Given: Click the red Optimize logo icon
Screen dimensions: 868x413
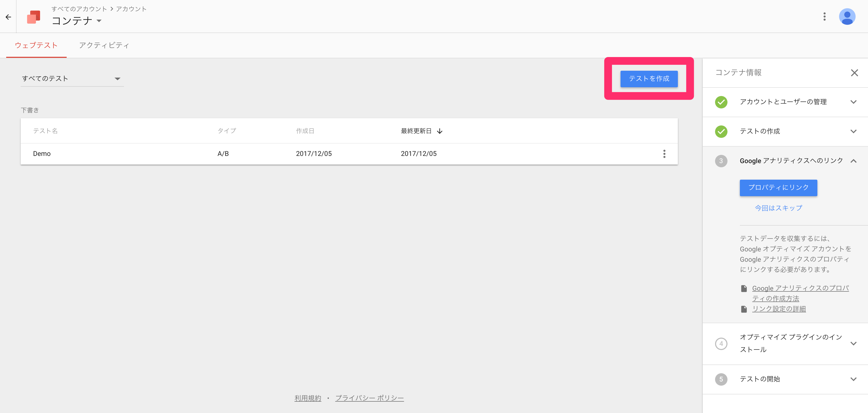Looking at the screenshot, I should [34, 17].
